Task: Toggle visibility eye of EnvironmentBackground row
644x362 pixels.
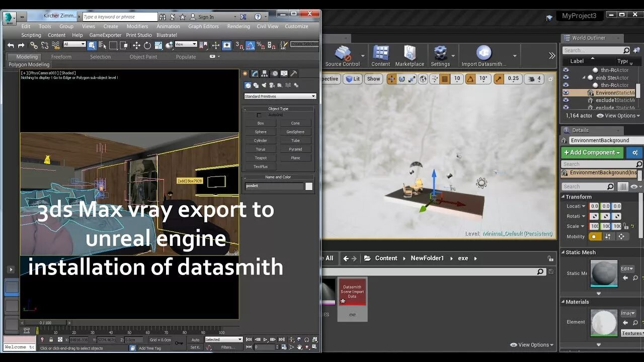Action: point(566,93)
